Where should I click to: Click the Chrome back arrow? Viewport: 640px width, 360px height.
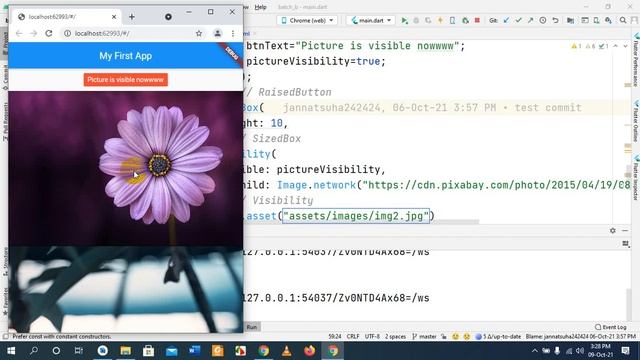click(x=19, y=33)
